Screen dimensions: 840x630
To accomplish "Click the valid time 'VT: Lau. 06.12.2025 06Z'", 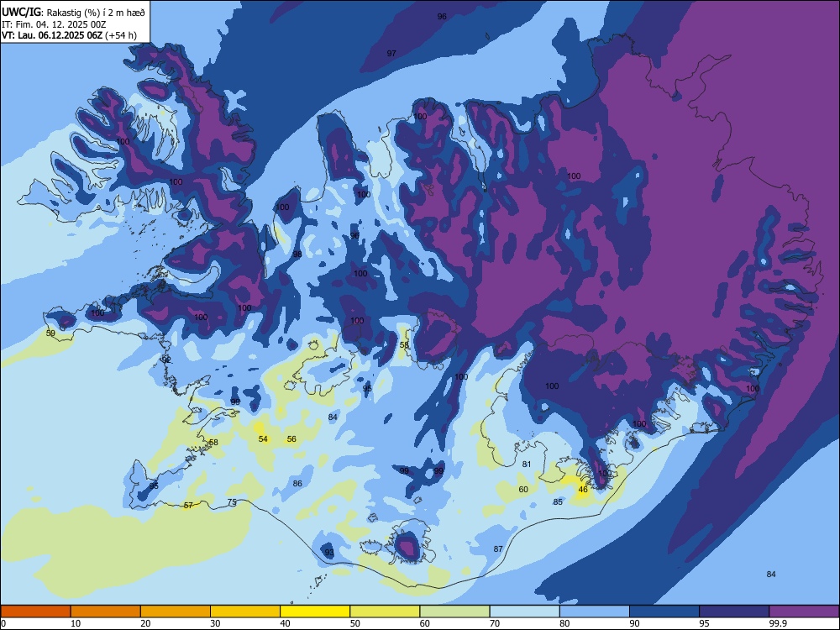I will point(51,36).
